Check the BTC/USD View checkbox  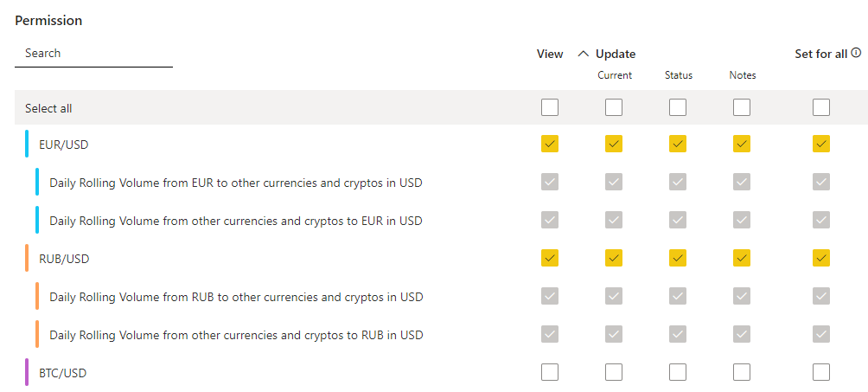[x=550, y=373]
